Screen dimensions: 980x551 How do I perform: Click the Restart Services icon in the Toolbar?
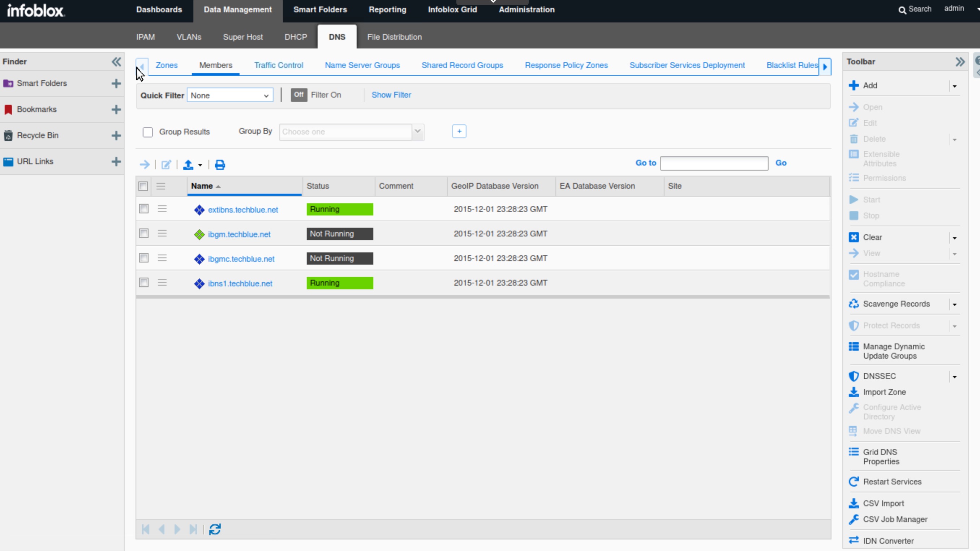854,482
